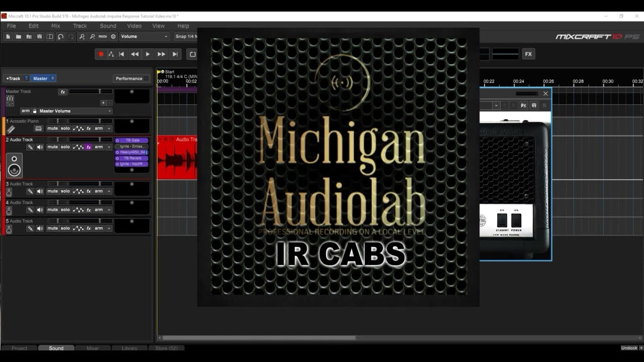Select the Heavy4950_64 effect slot
Screen dimensions: 644x362
132,152
